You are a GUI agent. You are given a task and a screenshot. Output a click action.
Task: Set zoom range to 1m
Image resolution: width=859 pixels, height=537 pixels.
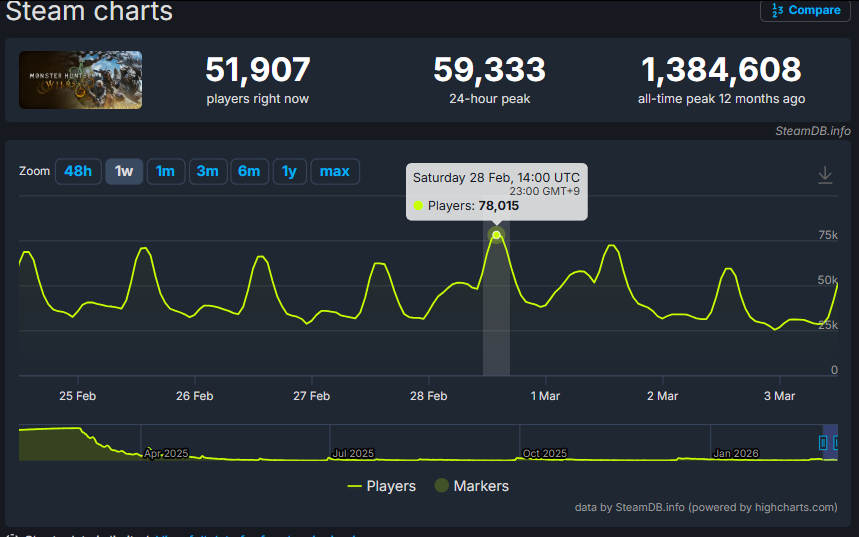click(x=165, y=172)
